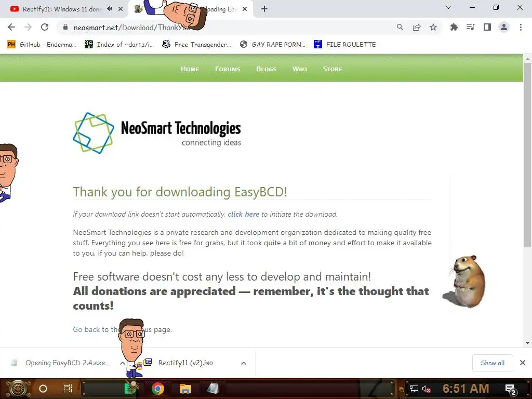Image resolution: width=532 pixels, height=399 pixels.
Task: Open Google Chrome from the taskbar
Action: pyautogui.click(x=157, y=389)
